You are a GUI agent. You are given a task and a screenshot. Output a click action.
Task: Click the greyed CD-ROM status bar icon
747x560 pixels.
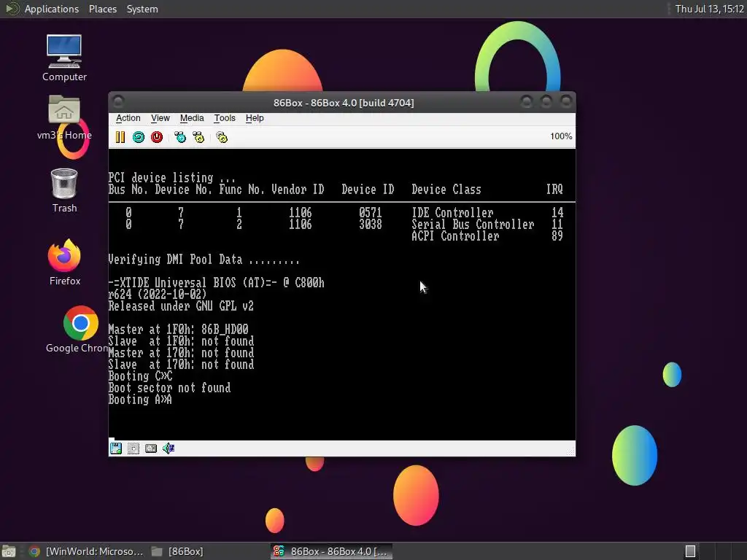pos(133,448)
